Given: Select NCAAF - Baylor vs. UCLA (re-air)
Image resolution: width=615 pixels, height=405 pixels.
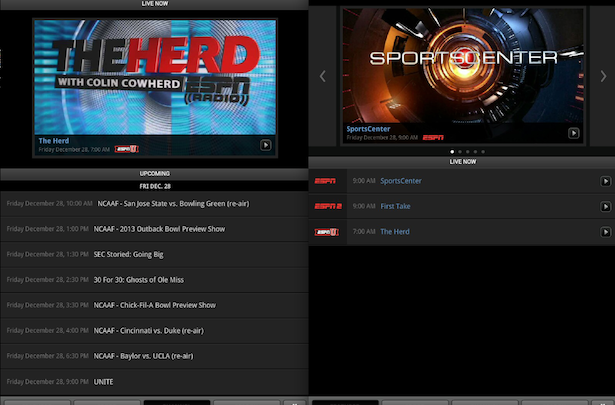Looking at the screenshot, I should click(154, 356).
